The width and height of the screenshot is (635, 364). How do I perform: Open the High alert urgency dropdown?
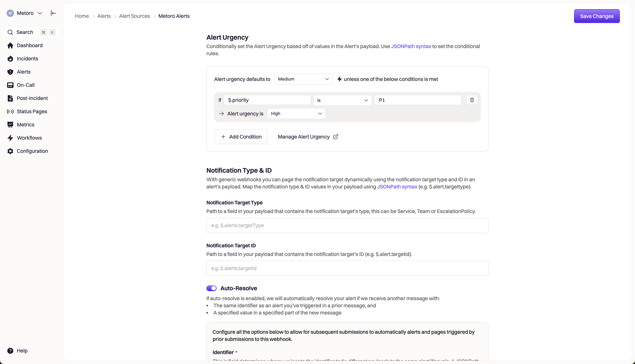click(x=296, y=114)
